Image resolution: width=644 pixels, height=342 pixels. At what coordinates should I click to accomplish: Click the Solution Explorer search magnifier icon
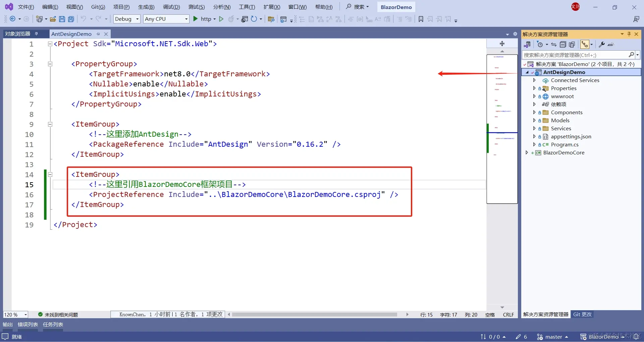(x=631, y=55)
